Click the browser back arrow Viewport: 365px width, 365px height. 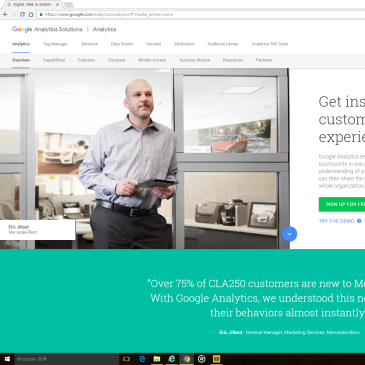coord(5,14)
